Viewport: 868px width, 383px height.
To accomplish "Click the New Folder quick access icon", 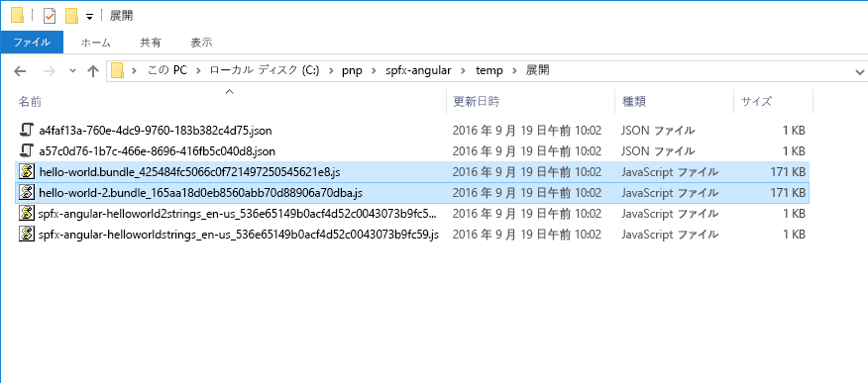I will point(71,16).
